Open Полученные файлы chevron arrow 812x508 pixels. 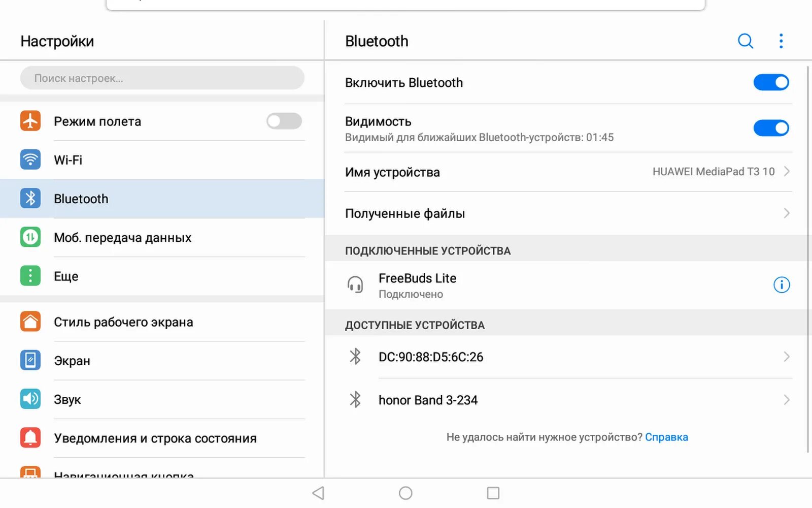pos(787,213)
